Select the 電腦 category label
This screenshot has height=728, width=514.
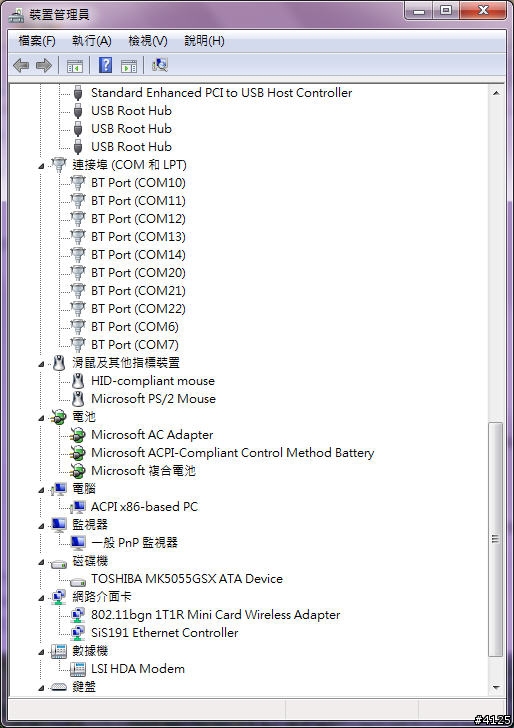point(84,488)
